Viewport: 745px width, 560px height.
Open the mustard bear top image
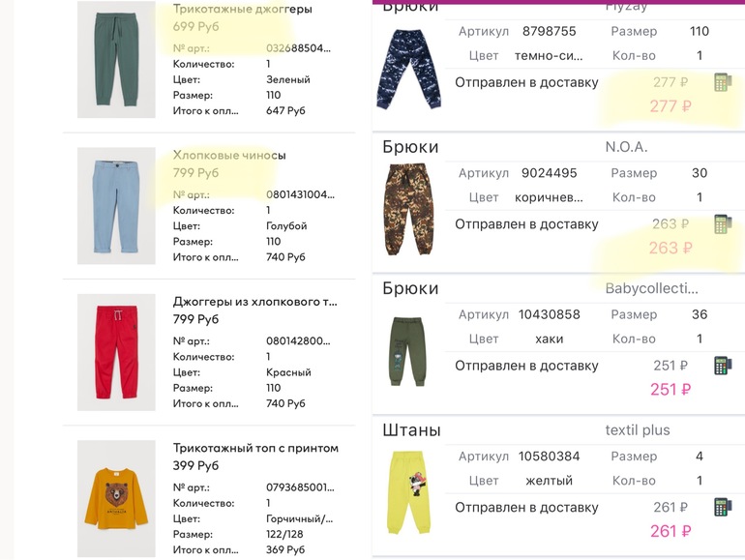tap(116, 498)
